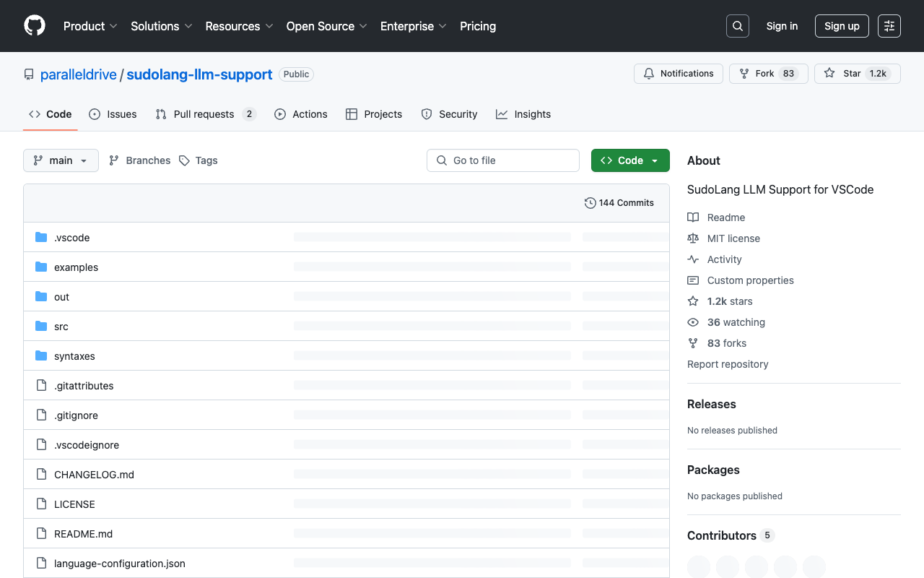Expand the Product menu
924x578 pixels.
[x=90, y=26]
